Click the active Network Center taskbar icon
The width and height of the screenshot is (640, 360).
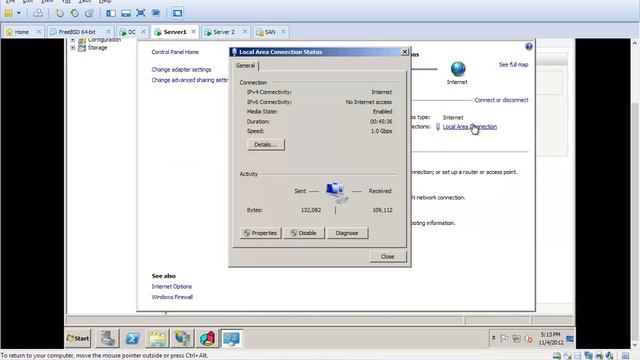click(231, 338)
